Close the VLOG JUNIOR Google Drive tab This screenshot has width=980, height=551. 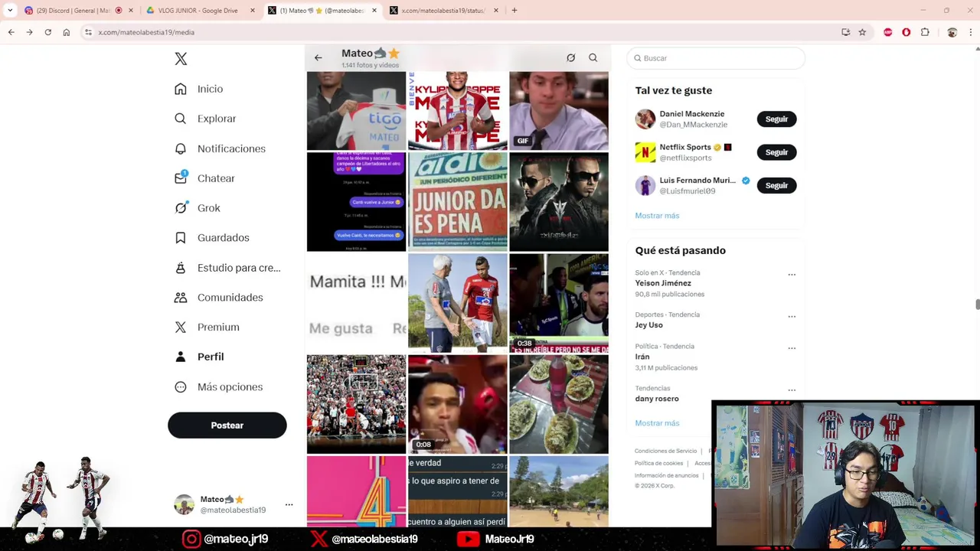253,10
